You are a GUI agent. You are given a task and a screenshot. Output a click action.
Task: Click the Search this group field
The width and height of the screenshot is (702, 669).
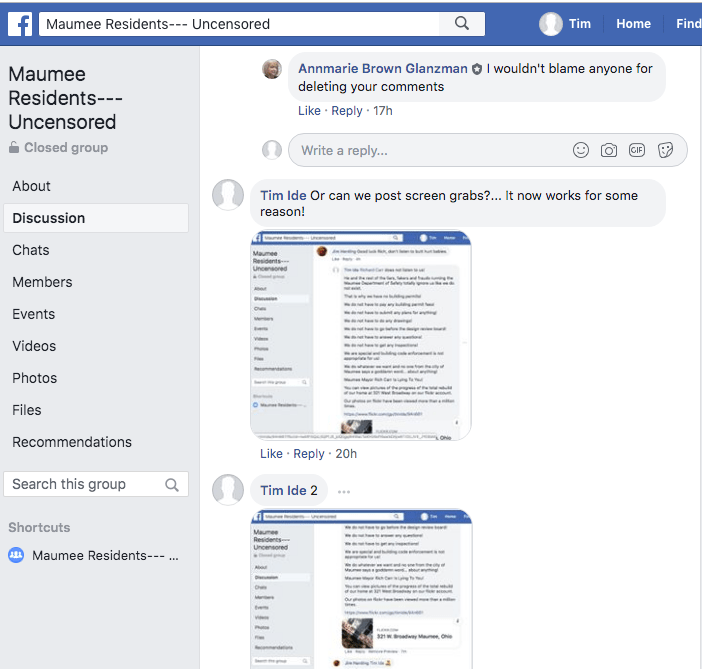[85, 485]
